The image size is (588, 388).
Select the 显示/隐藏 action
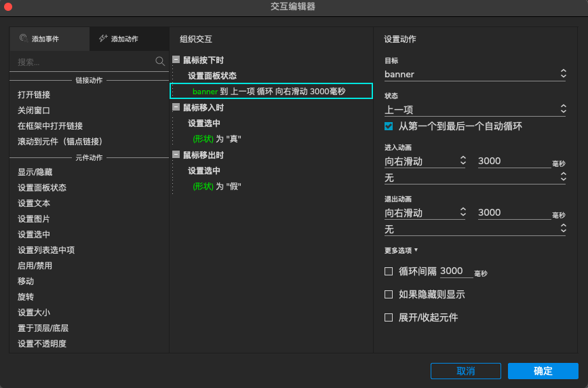[35, 172]
